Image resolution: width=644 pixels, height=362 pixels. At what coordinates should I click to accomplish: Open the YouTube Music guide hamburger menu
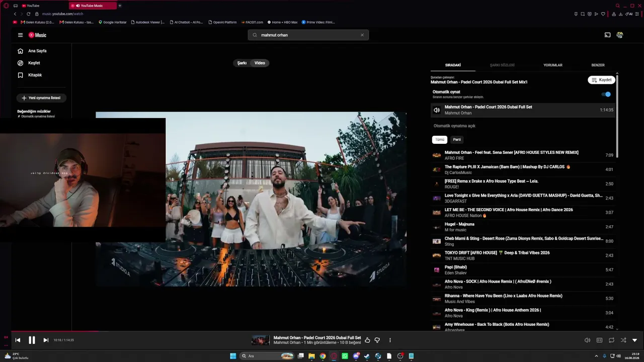20,35
